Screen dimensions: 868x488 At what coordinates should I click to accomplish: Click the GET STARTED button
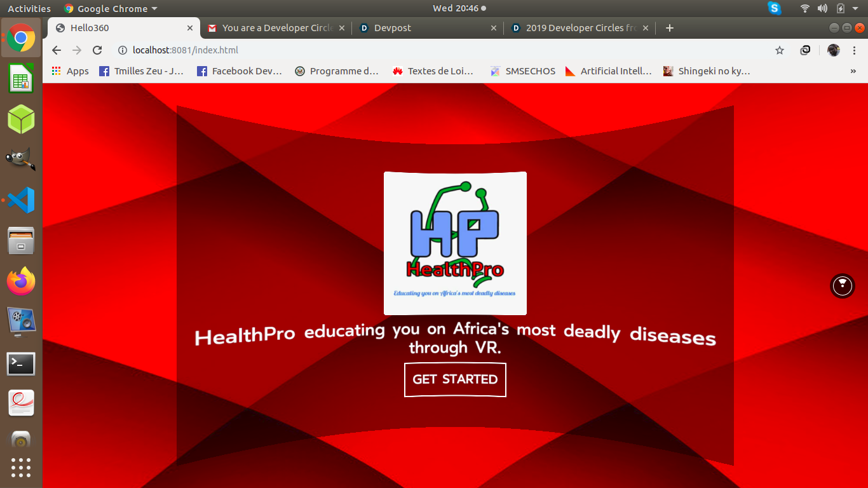click(x=455, y=379)
